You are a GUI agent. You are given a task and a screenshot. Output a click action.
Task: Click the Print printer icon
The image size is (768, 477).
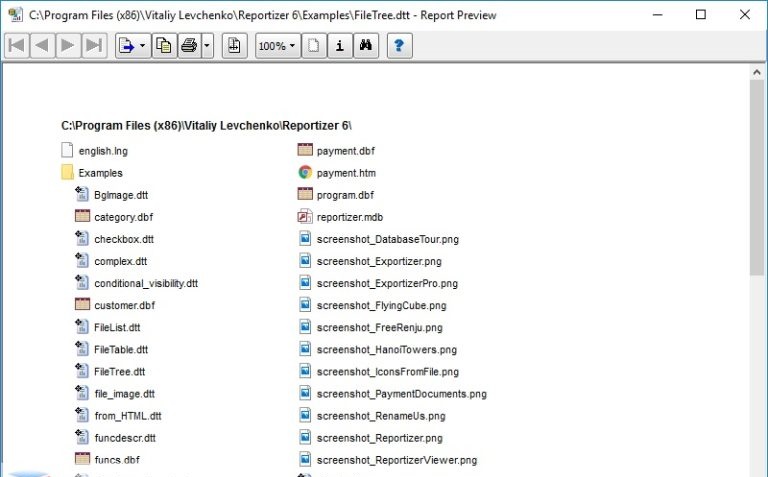[x=189, y=46]
